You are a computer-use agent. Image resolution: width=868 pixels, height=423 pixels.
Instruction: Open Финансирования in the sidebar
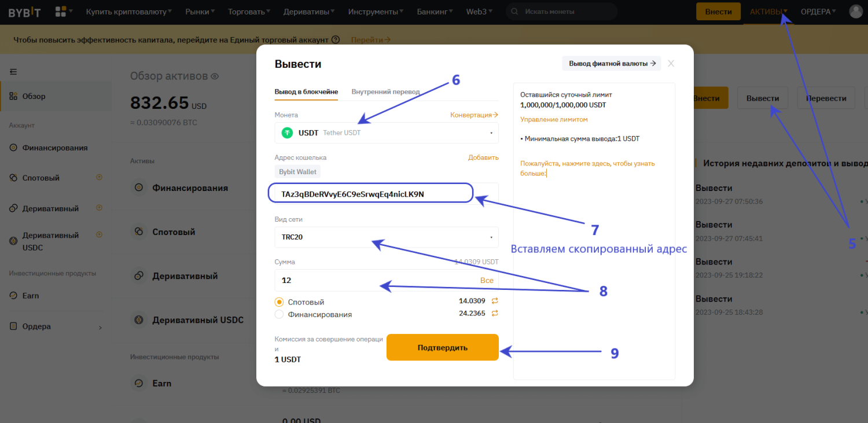[56, 148]
